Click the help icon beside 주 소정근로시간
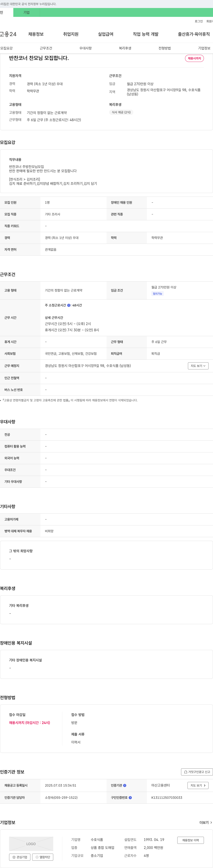The image size is (213, 868). coord(69,305)
